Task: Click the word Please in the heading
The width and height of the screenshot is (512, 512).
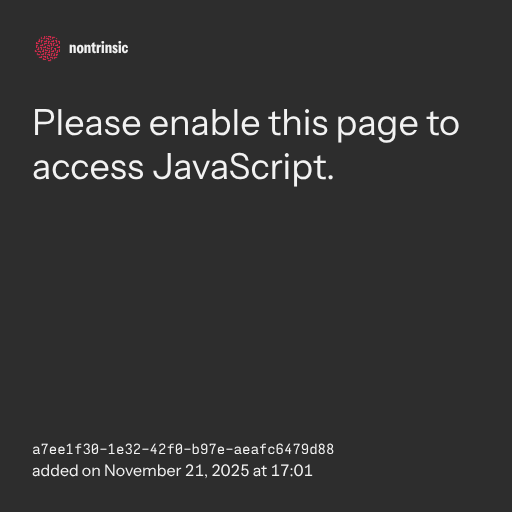Action: point(87,123)
